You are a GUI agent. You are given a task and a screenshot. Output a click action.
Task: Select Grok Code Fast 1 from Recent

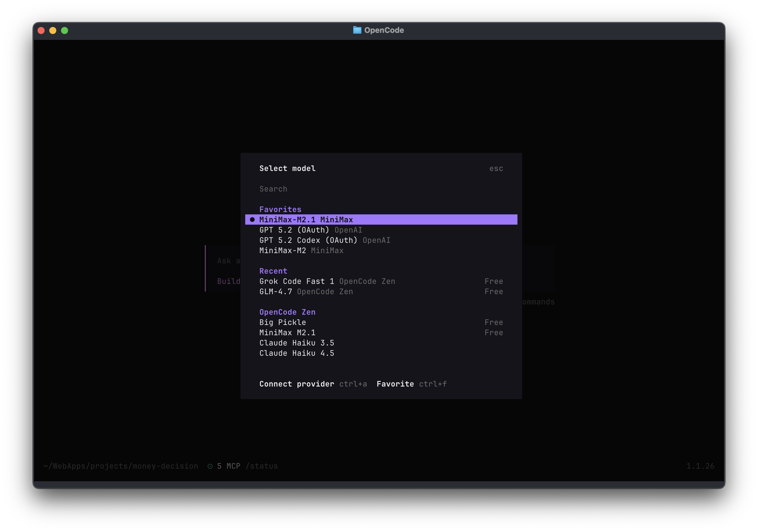(x=381, y=281)
